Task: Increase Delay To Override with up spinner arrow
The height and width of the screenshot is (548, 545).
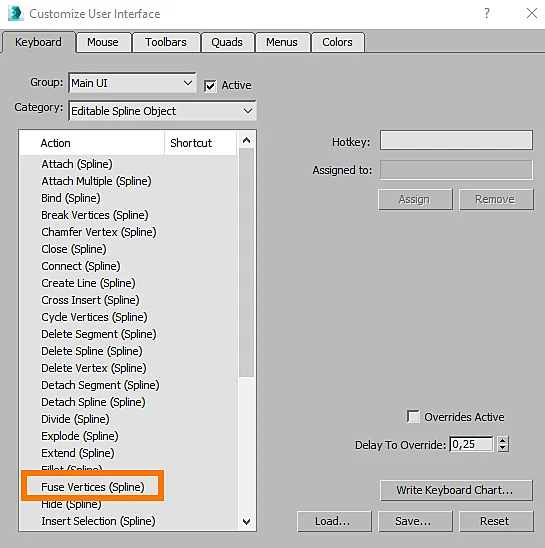Action: pyautogui.click(x=503, y=440)
